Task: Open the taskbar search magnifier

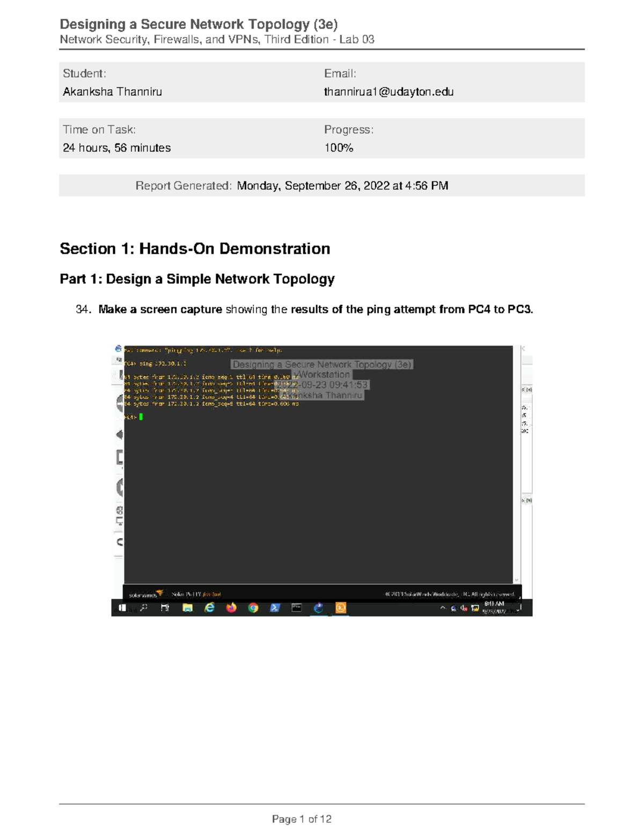Action: tap(144, 608)
